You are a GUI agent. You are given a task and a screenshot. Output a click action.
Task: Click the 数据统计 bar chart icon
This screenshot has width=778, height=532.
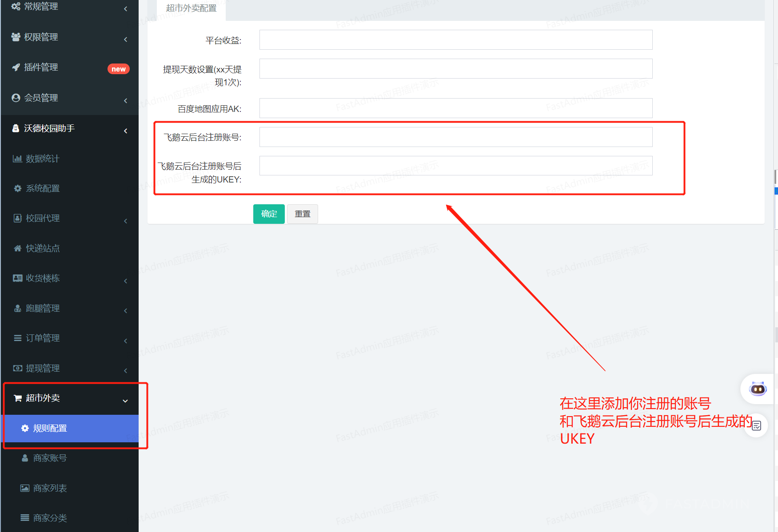[x=17, y=159]
